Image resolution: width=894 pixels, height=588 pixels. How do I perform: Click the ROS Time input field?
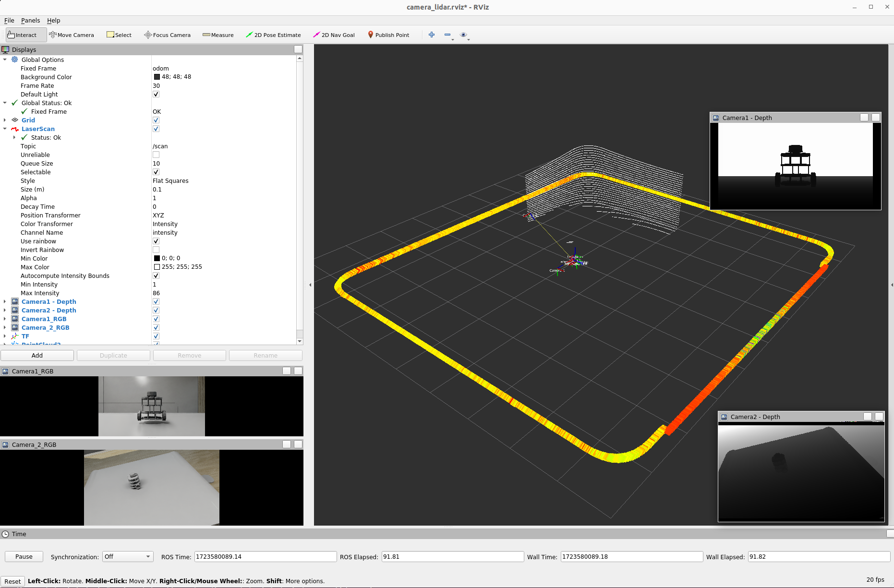265,557
